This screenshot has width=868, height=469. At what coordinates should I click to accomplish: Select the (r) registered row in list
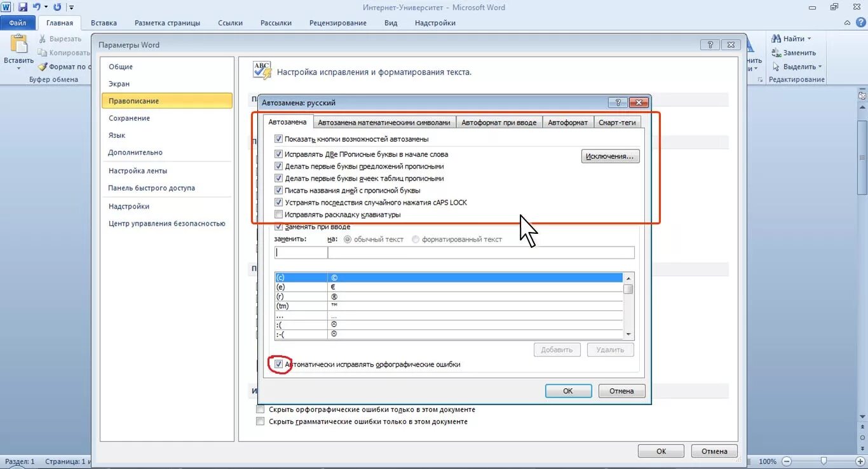click(x=449, y=296)
